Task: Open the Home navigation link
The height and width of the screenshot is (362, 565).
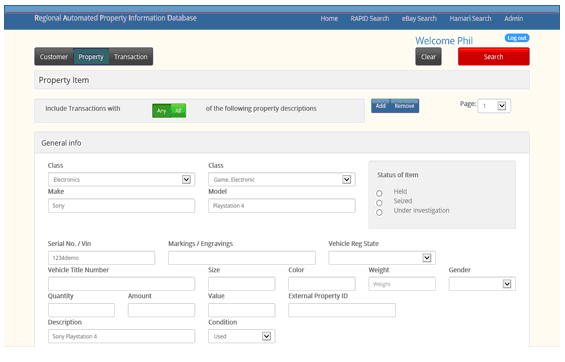Action: [x=329, y=18]
